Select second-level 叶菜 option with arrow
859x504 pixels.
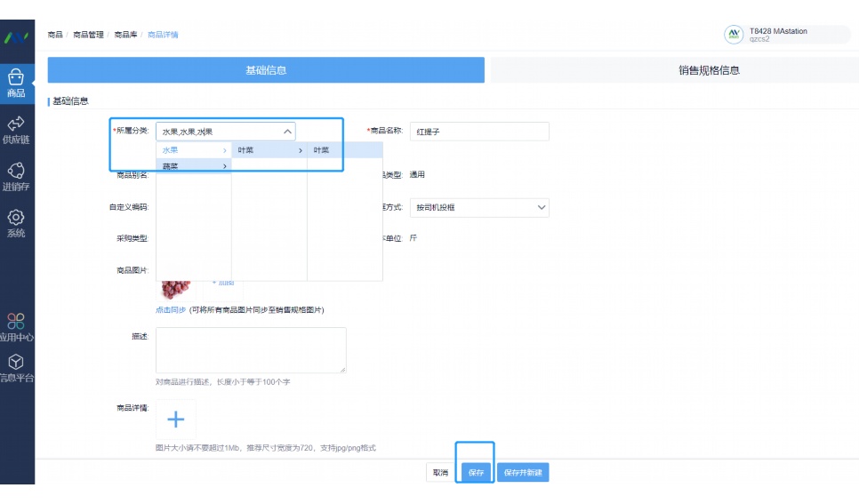(269, 150)
